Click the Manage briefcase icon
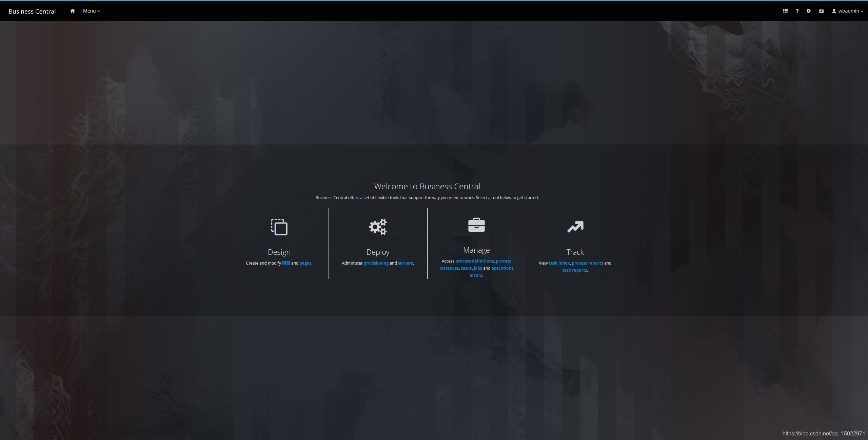The image size is (868, 440). click(476, 225)
